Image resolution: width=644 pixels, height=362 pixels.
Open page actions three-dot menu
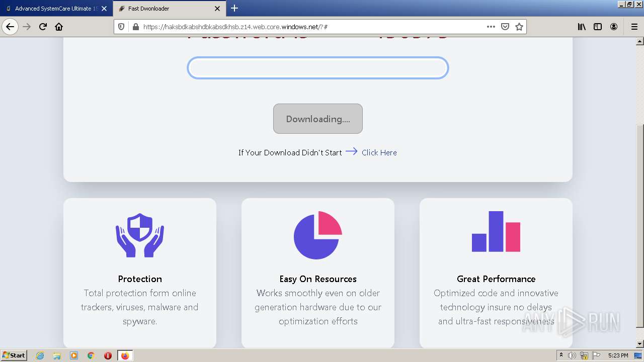click(491, 27)
